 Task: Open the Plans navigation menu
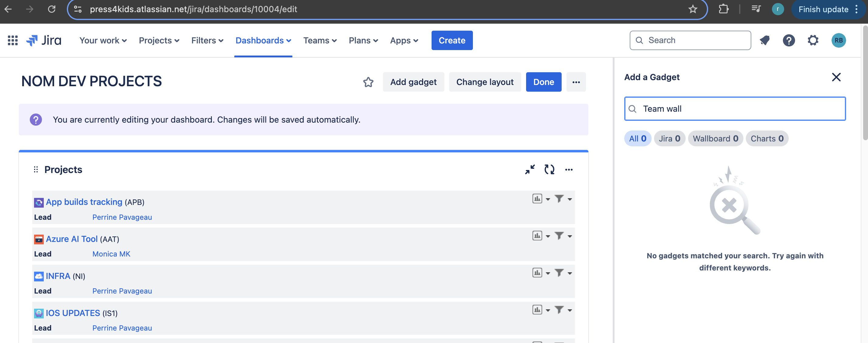tap(363, 40)
